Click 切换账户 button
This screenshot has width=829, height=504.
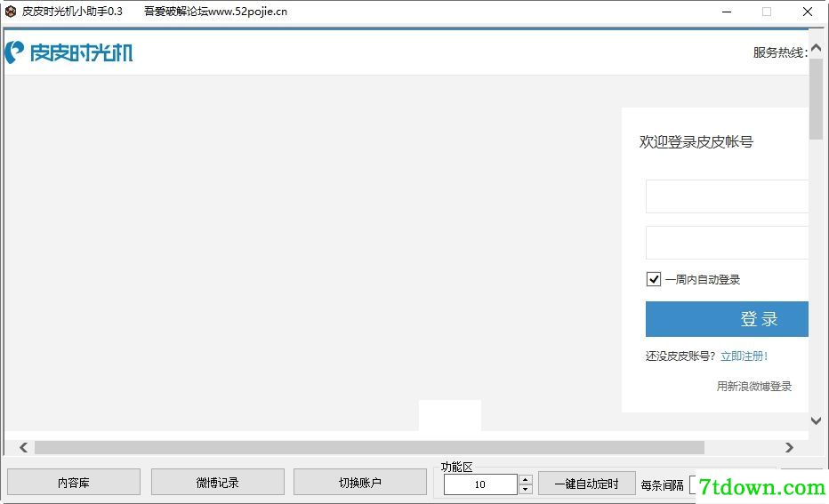pyautogui.click(x=360, y=483)
